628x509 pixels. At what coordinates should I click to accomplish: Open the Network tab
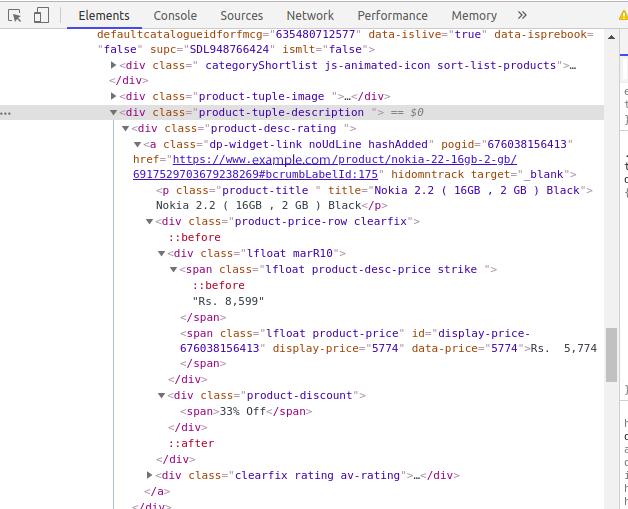(x=310, y=16)
